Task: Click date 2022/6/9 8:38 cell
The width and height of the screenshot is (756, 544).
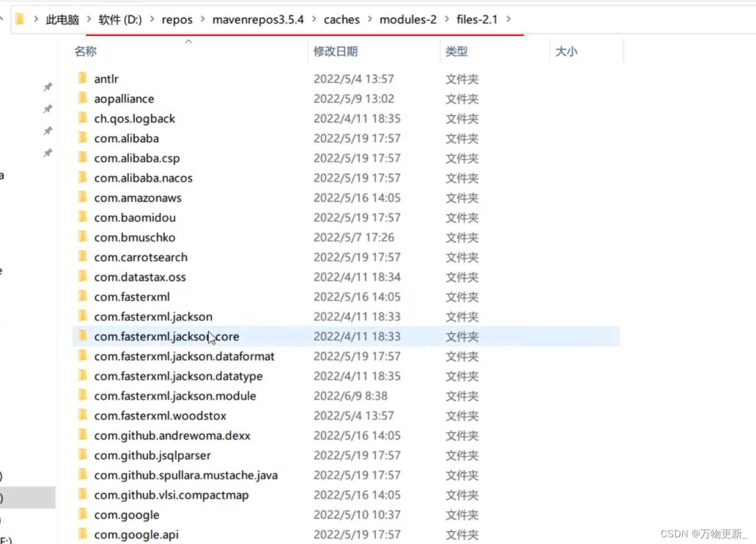Action: coord(350,395)
